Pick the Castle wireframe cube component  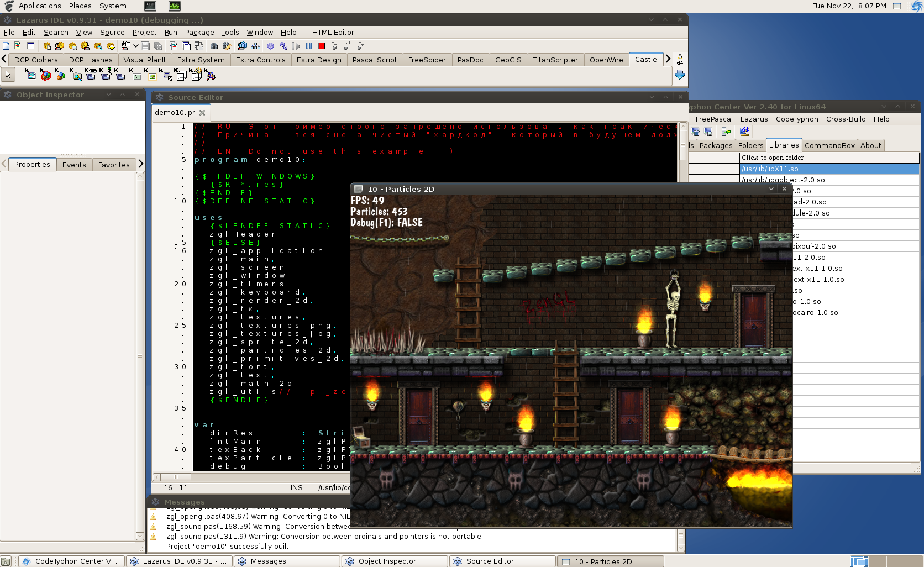click(x=181, y=75)
